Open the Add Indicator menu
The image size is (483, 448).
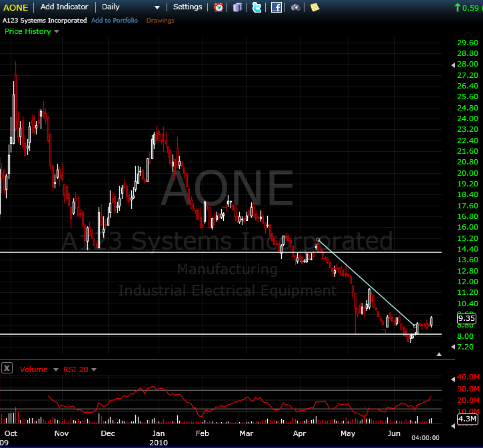point(64,7)
